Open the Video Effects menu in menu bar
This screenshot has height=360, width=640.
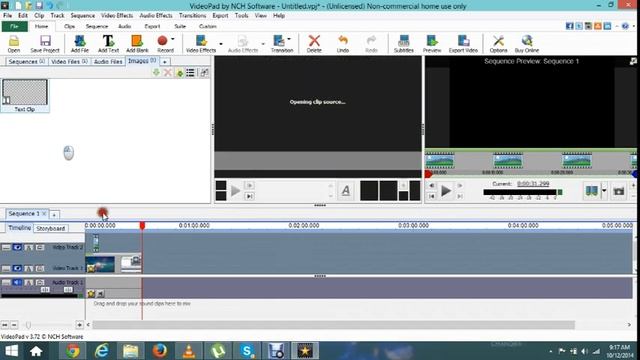tap(117, 16)
